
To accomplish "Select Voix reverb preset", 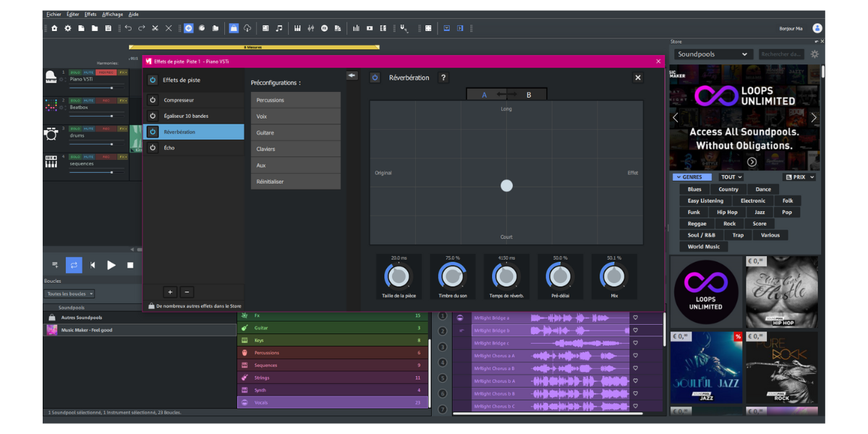I will [295, 116].
